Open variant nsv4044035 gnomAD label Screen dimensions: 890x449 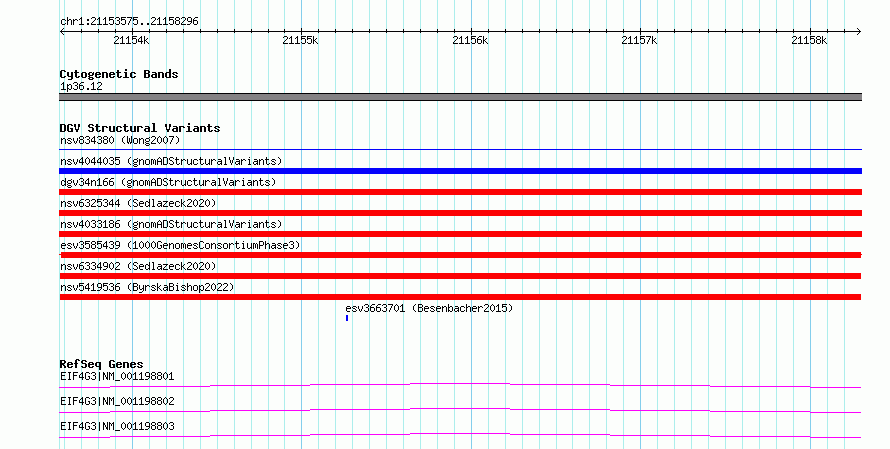171,161
